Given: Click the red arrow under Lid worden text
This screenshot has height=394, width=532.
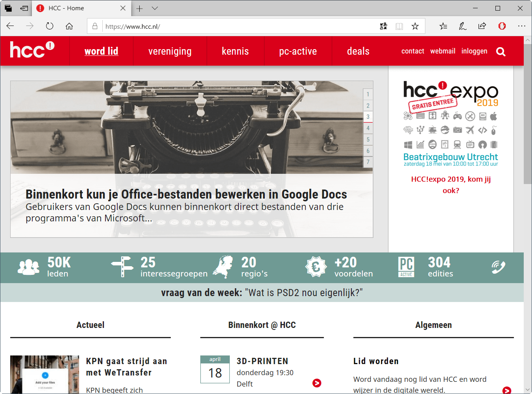Looking at the screenshot, I should click(x=507, y=390).
